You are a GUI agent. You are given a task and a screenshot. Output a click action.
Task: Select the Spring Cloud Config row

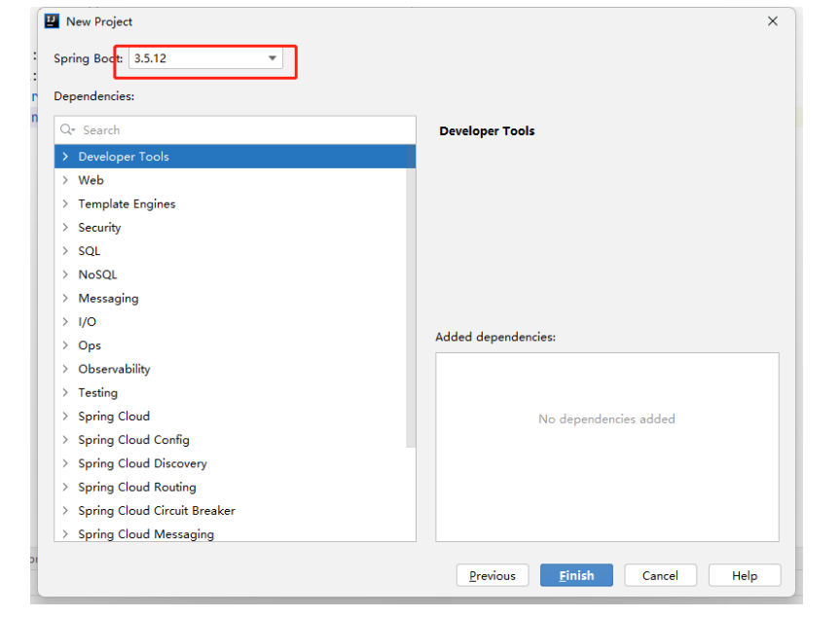(231, 439)
